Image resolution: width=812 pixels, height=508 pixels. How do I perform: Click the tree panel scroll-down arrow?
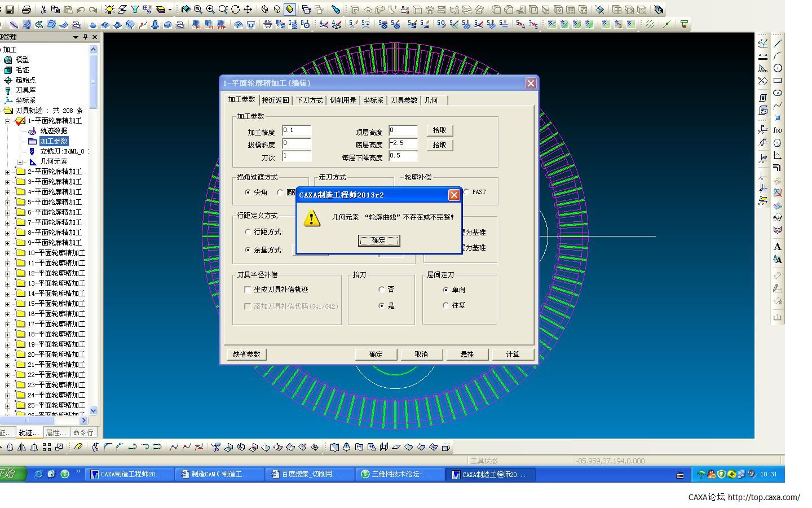coord(94,411)
